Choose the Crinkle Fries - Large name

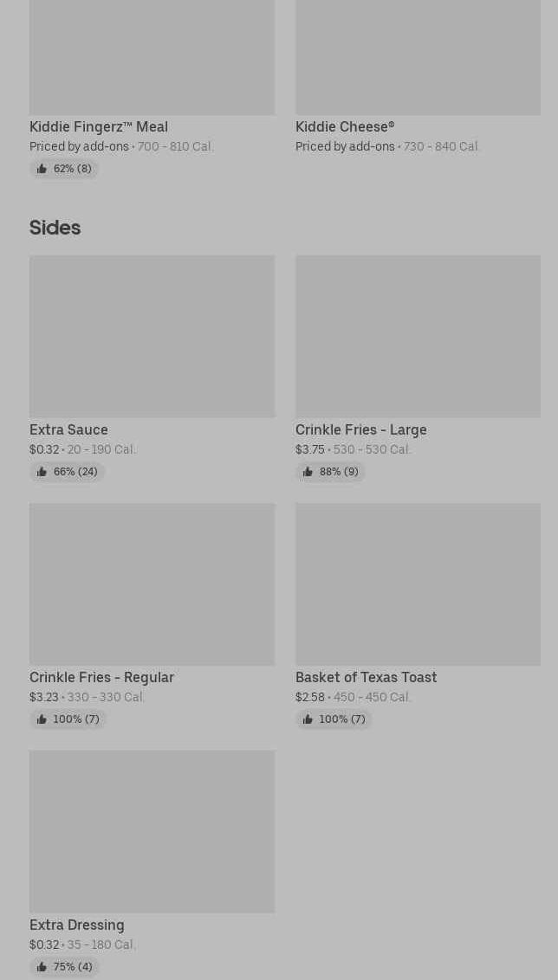361,430
